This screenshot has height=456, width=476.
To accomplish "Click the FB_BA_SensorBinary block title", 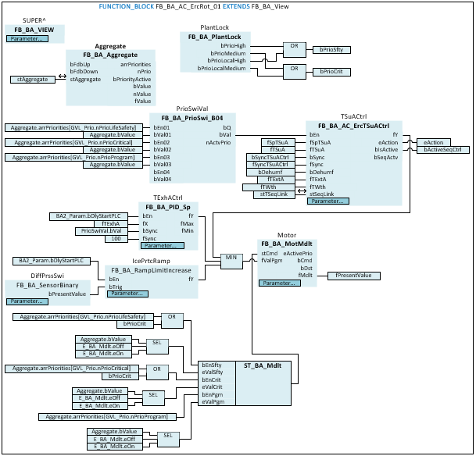I will pyautogui.click(x=48, y=285).
